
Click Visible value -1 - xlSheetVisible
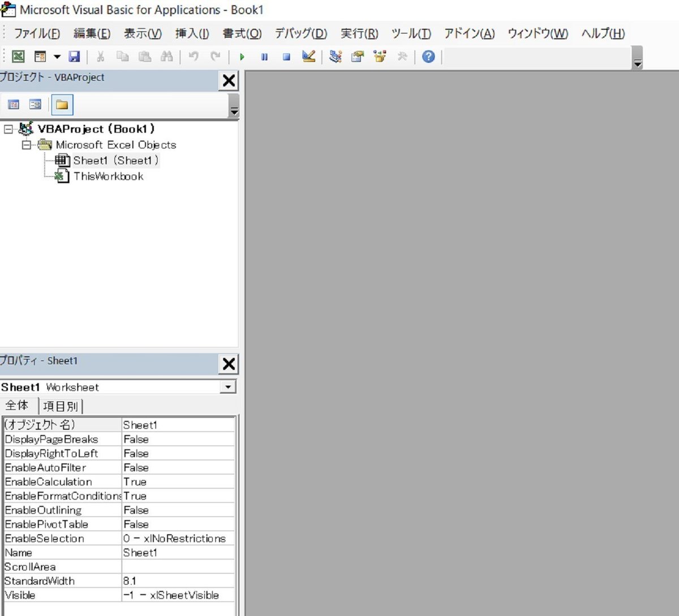pos(178,595)
